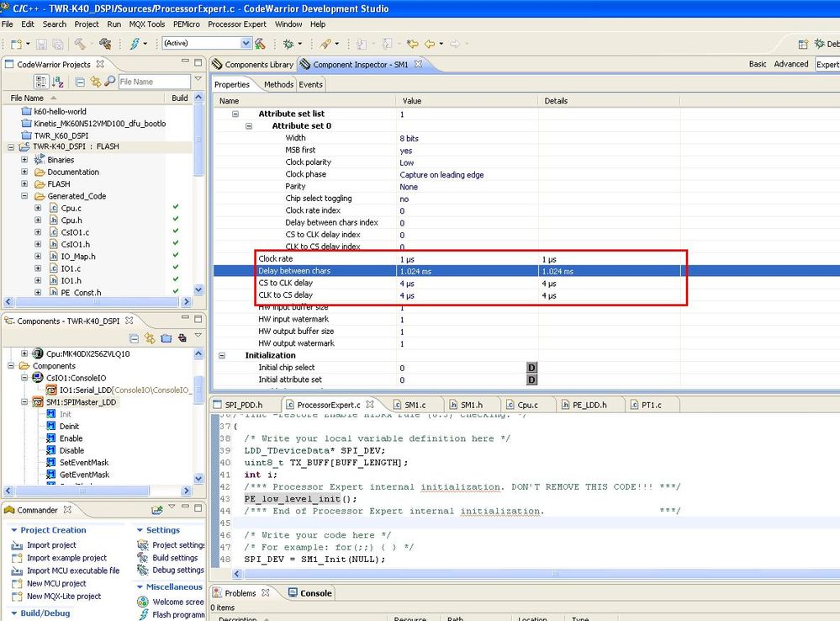Click the Import example project link
The height and width of the screenshot is (621, 840).
pyautogui.click(x=66, y=558)
